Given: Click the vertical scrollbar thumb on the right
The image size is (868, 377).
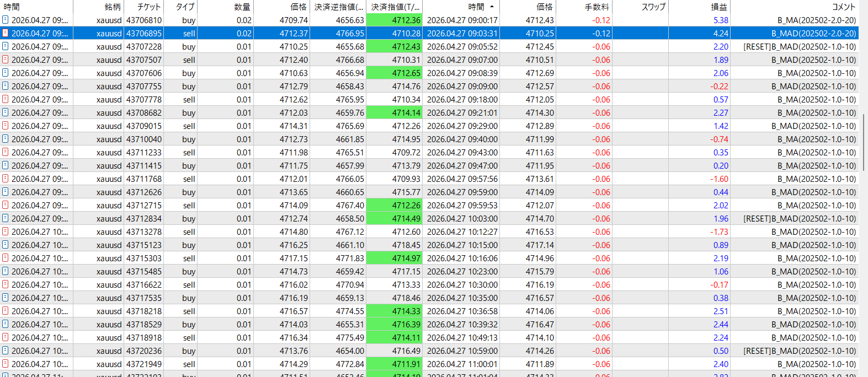Looking at the screenshot, I should point(864,142).
